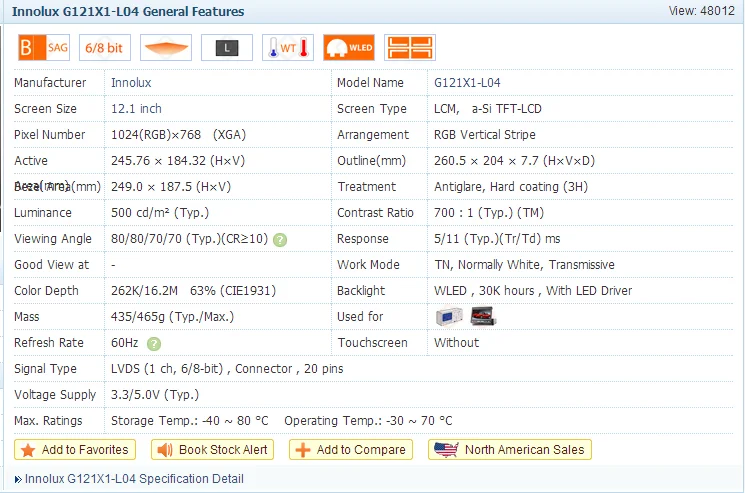This screenshot has width=745, height=493.
Task: Click '262K/16.2M 63% (CIE1931)' color depth value
Action: click(x=193, y=291)
